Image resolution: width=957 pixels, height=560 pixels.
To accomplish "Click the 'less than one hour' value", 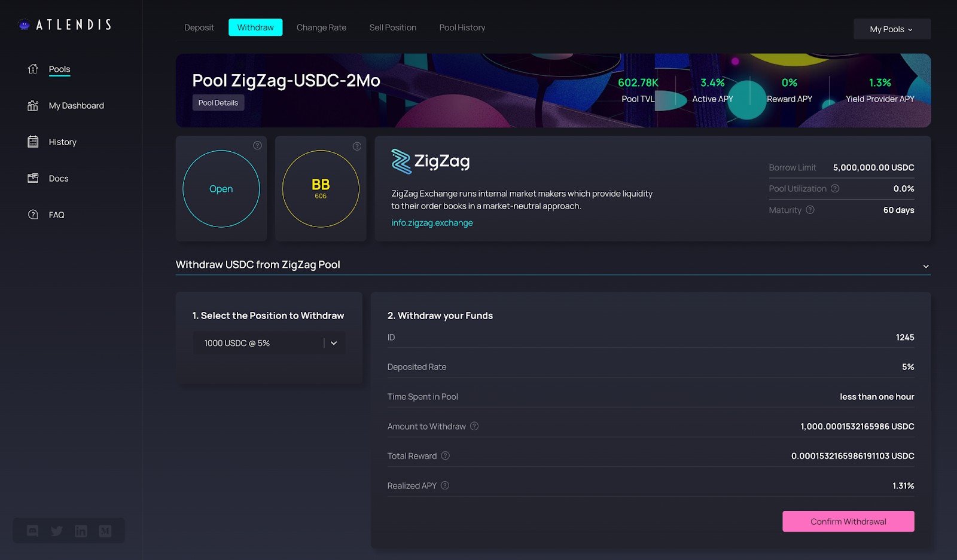I will [877, 397].
